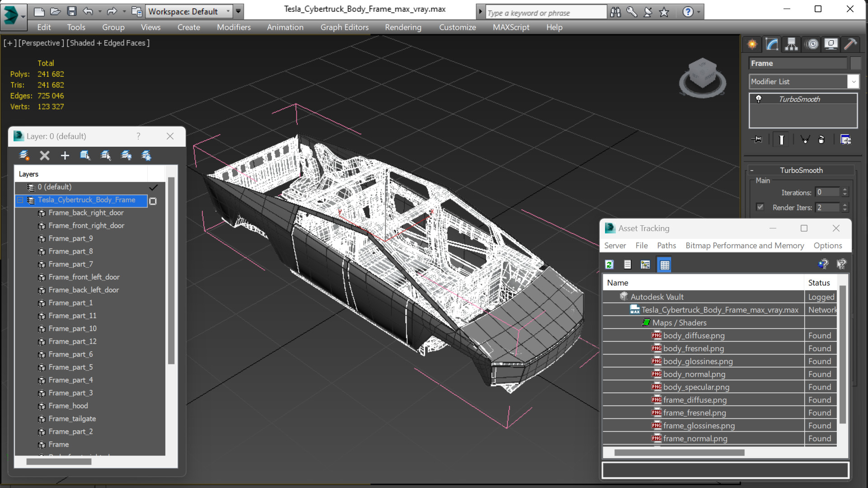Open Bitmap Performance and Memory menu
The image size is (868, 488).
pos(745,246)
